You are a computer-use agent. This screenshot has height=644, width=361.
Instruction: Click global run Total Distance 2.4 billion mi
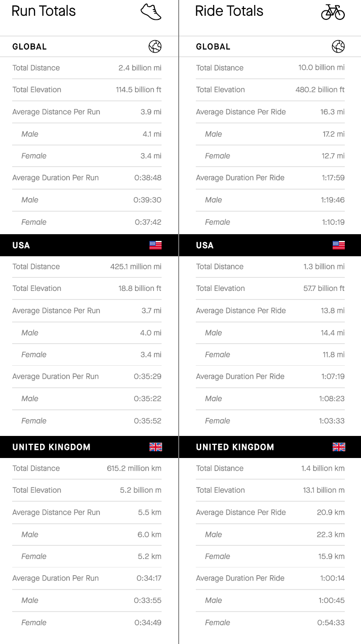pyautogui.click(x=140, y=68)
